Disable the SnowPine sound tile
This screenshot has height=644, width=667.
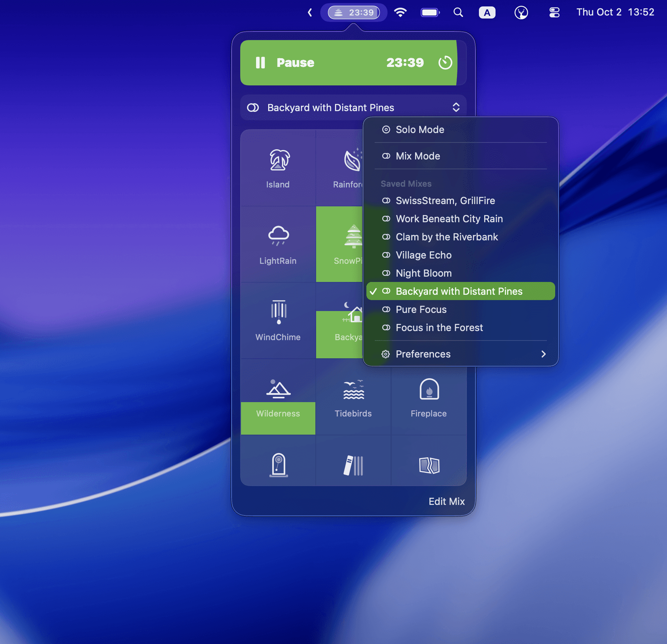[339, 245]
